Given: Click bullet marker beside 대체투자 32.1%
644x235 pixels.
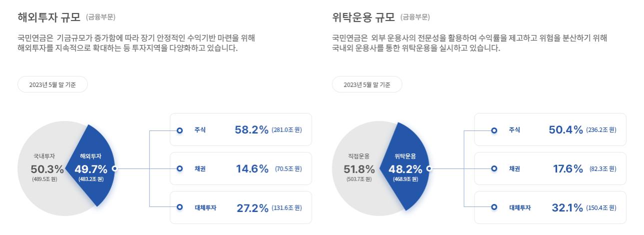Looking at the screenshot, I should (494, 207).
